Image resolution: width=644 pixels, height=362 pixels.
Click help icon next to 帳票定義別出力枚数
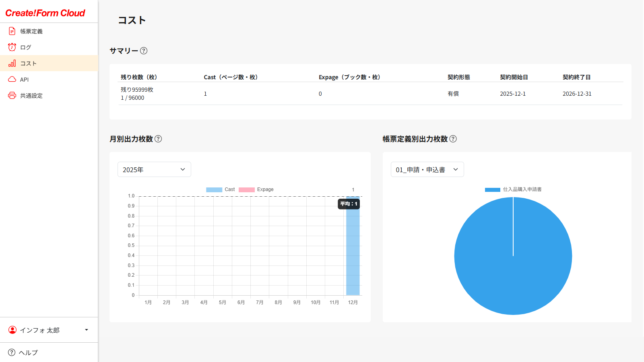coord(453,139)
